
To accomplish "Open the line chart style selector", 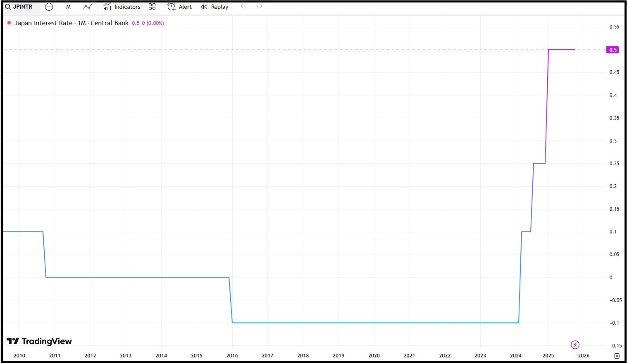I will point(87,7).
